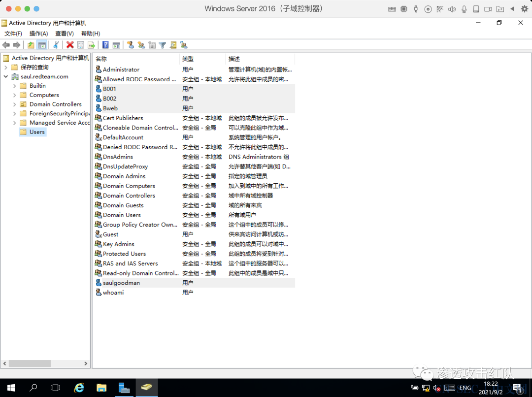Sort by the 描述 column header

pos(260,59)
